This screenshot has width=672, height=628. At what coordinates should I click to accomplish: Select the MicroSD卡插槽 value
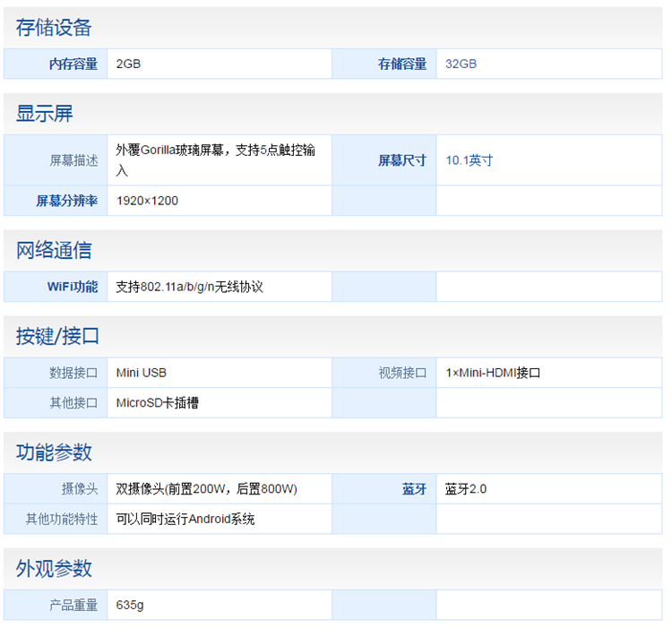click(x=158, y=403)
